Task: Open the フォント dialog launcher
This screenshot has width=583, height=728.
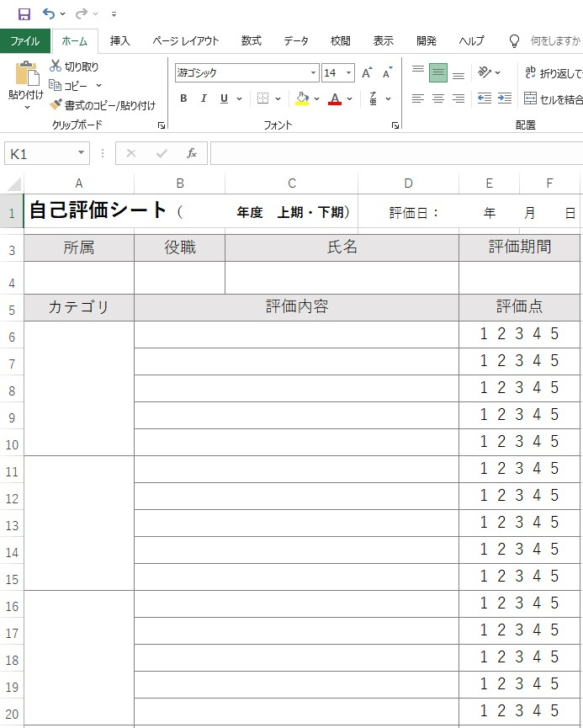Action: click(395, 125)
